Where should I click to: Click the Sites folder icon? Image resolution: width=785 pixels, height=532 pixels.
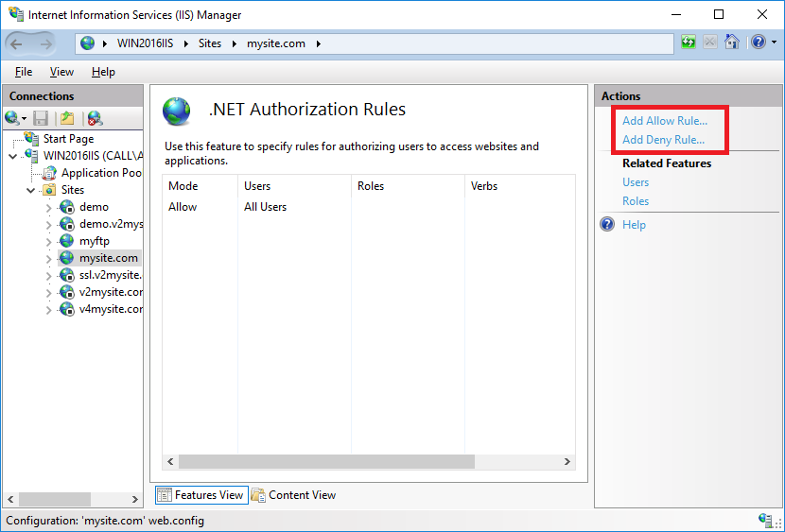tap(49, 190)
